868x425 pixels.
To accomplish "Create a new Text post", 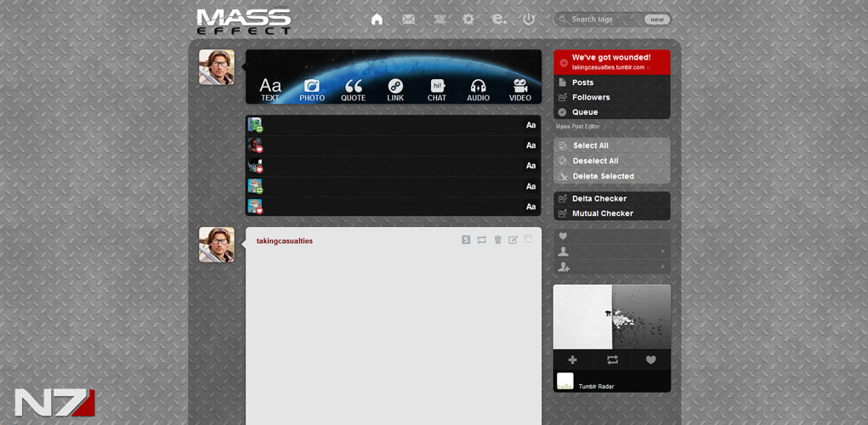I will coord(270,89).
